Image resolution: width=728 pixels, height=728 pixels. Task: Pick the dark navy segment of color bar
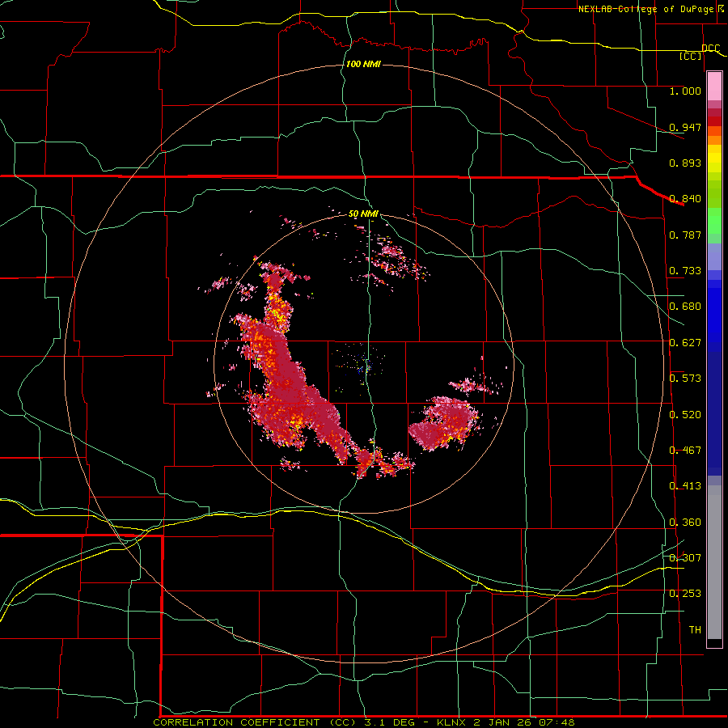point(714,413)
